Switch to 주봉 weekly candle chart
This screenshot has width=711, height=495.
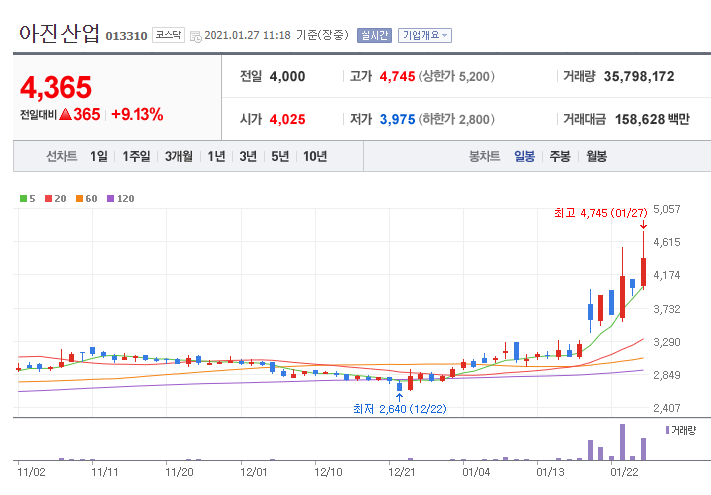coord(560,156)
